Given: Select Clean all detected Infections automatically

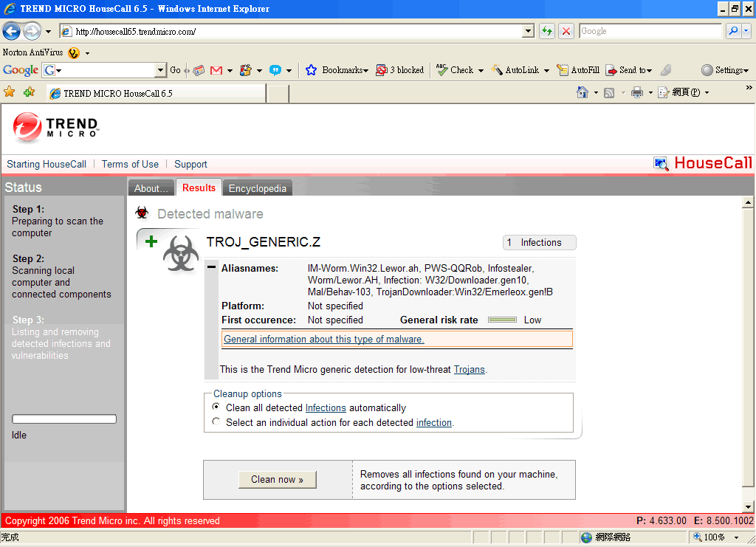Looking at the screenshot, I should click(216, 407).
